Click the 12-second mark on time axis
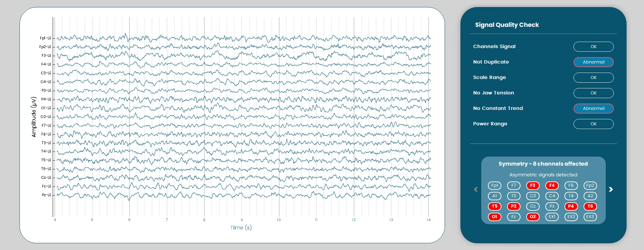 (x=353, y=220)
